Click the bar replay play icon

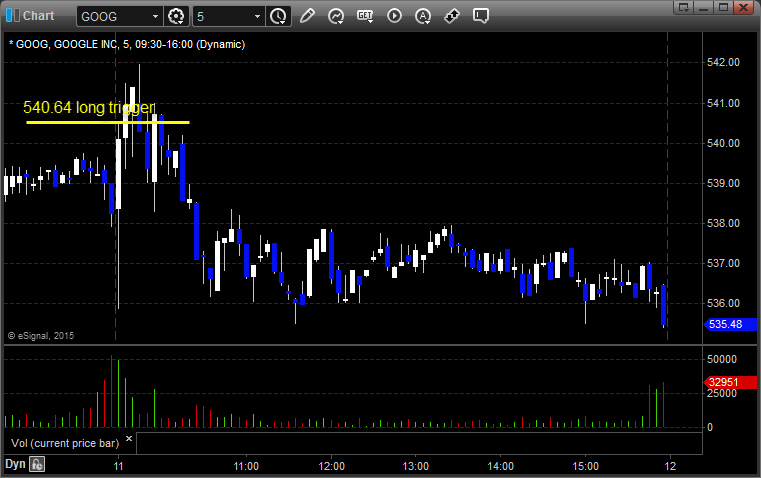(x=394, y=16)
